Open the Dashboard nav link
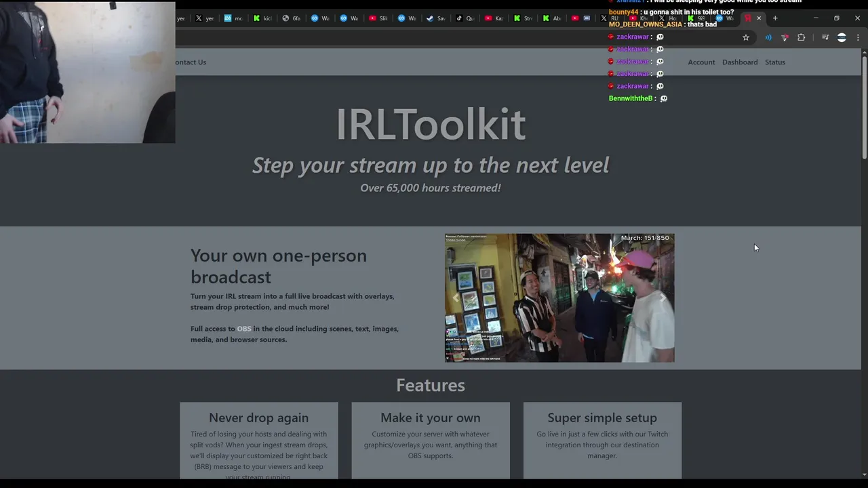The height and width of the screenshot is (488, 868). coord(740,62)
